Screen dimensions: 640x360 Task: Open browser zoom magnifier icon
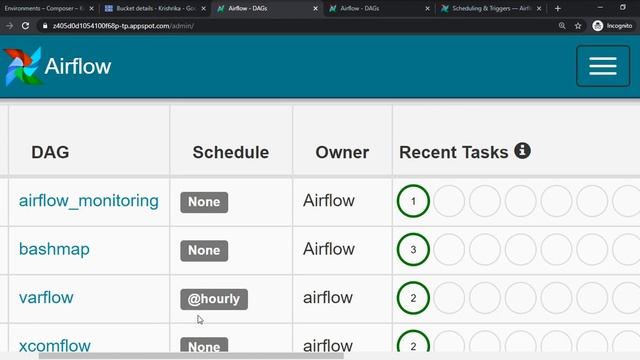coord(562,26)
